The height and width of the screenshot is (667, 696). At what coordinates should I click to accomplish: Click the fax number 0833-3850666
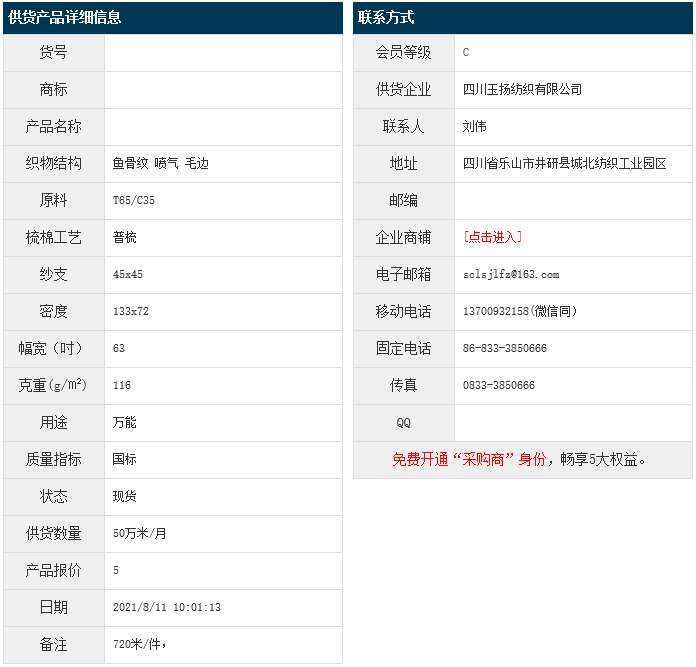(499, 385)
